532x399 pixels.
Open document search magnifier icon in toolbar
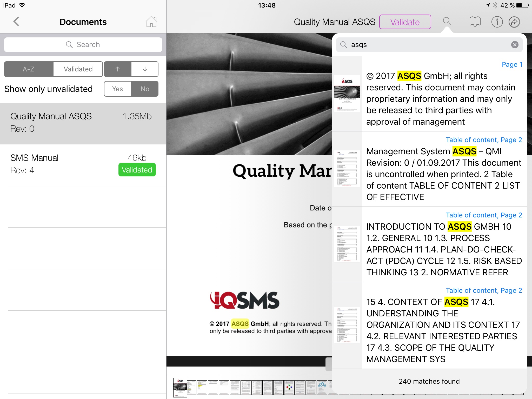447,22
